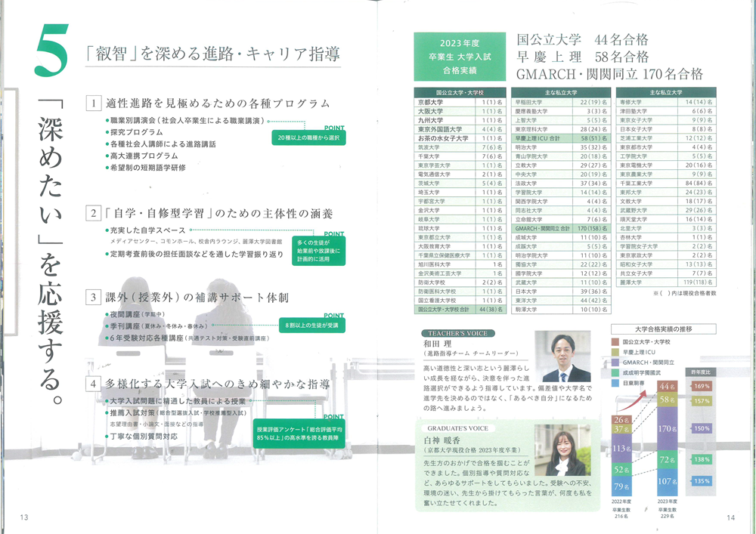Image resolution: width=756 pixels, height=534 pixels.
Task: Click the 日東駒専 legend color swatch
Action: pyautogui.click(x=615, y=383)
